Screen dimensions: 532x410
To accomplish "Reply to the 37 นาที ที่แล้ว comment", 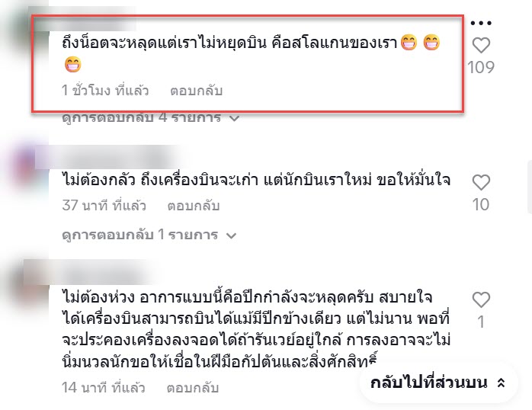I will 194,206.
